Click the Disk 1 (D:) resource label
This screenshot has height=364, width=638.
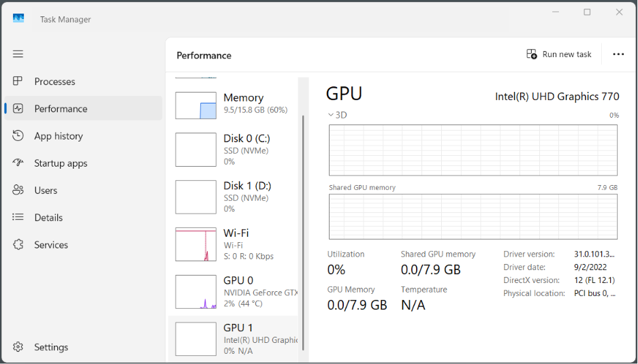pyautogui.click(x=247, y=186)
